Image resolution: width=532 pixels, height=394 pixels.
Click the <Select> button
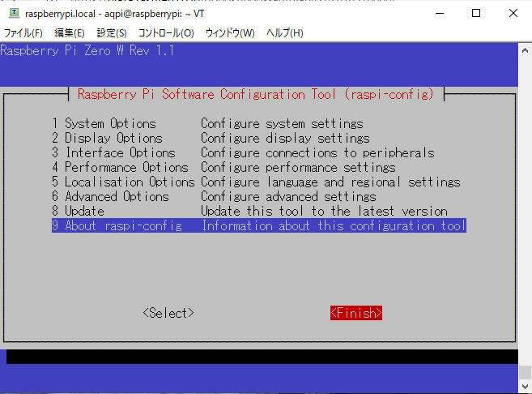[168, 313]
